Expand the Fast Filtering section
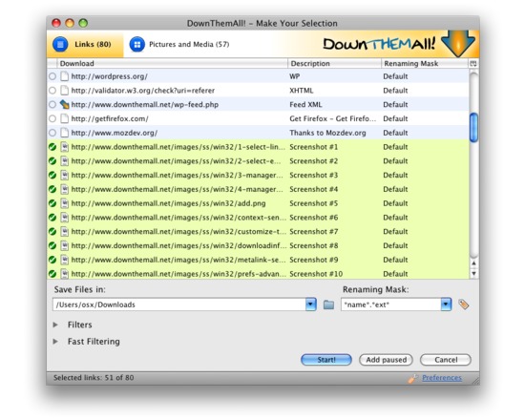 click(55, 342)
